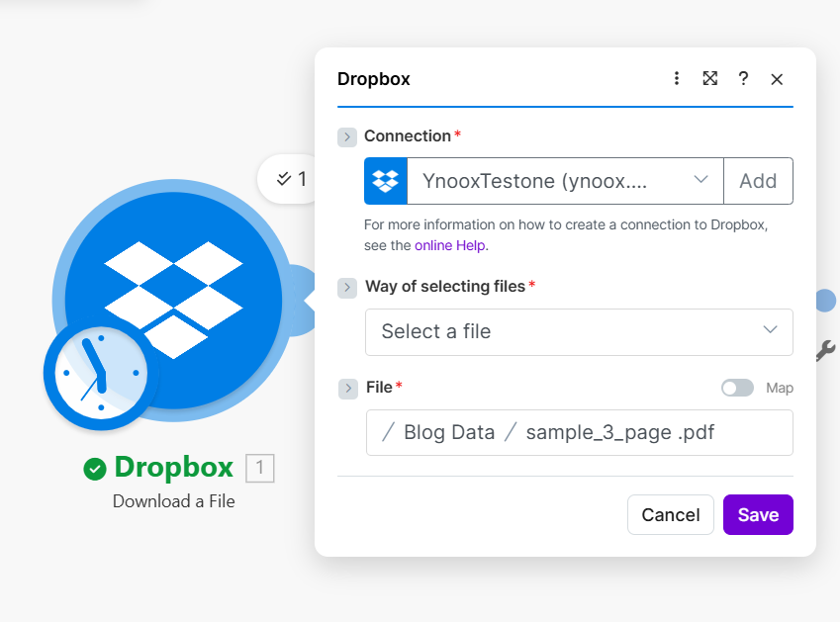Click the Add connection button

click(x=758, y=181)
